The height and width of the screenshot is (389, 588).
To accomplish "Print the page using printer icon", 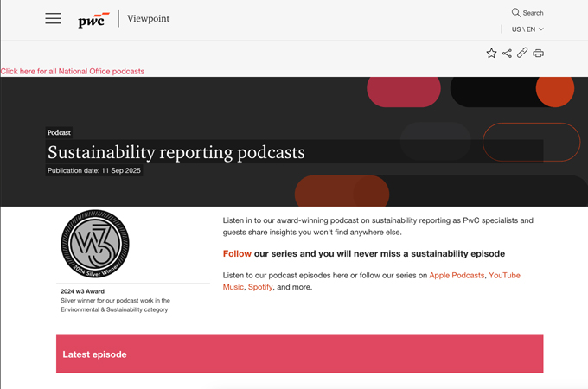I will pyautogui.click(x=538, y=54).
